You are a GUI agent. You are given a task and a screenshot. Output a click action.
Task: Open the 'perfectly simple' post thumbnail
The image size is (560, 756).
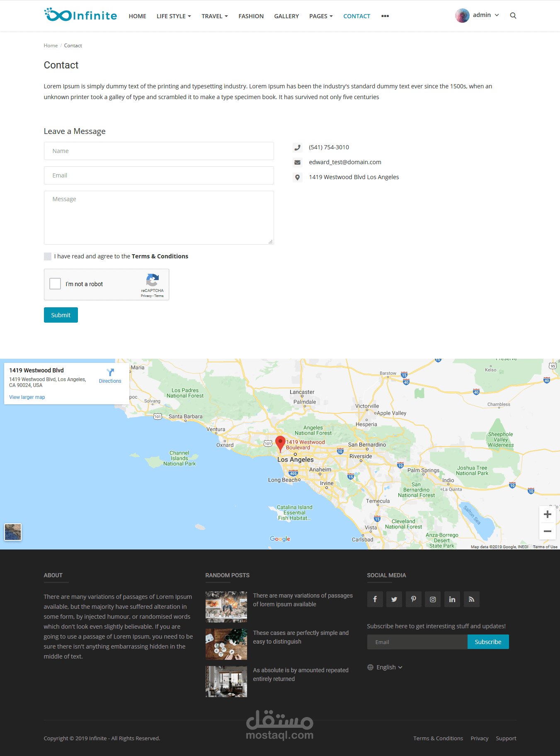pyautogui.click(x=226, y=644)
